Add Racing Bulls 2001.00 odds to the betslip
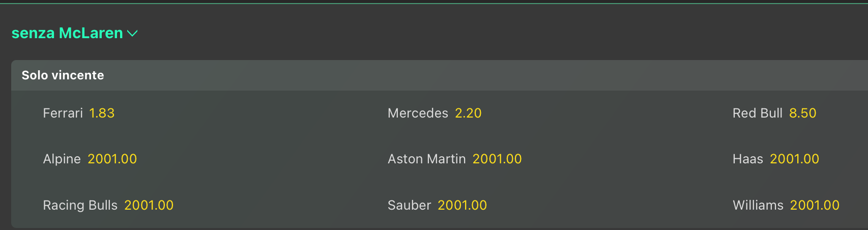The image size is (868, 230). pos(149,205)
